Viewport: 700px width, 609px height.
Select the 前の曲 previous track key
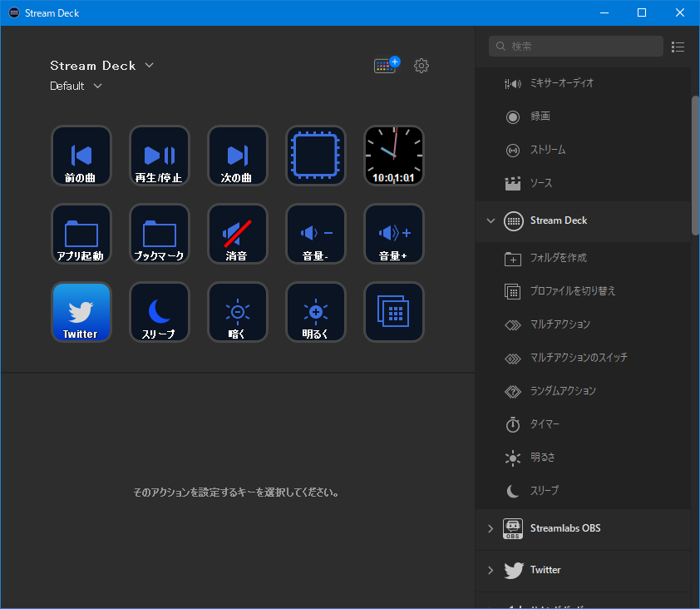(81, 156)
